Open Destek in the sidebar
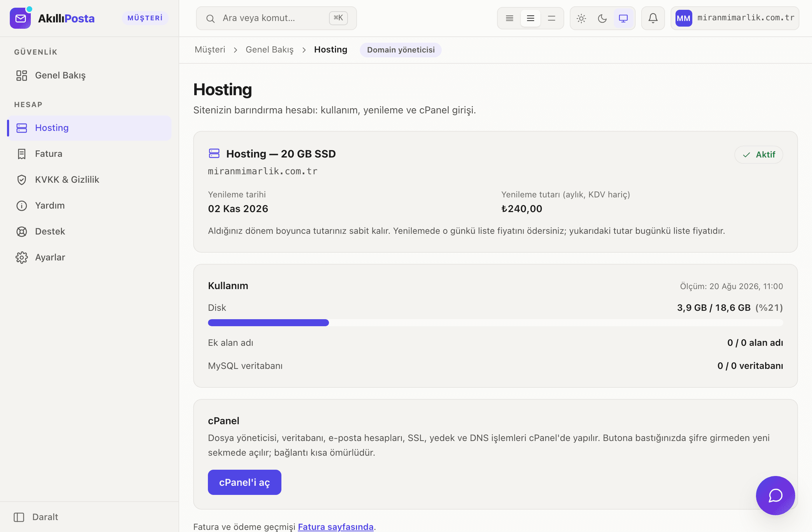Image resolution: width=812 pixels, height=532 pixels. 89,232
